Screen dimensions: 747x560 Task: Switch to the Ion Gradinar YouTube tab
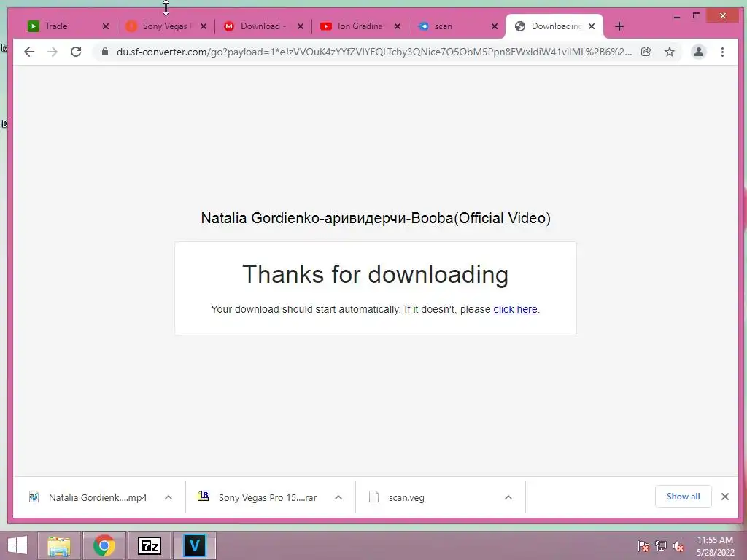[360, 26]
